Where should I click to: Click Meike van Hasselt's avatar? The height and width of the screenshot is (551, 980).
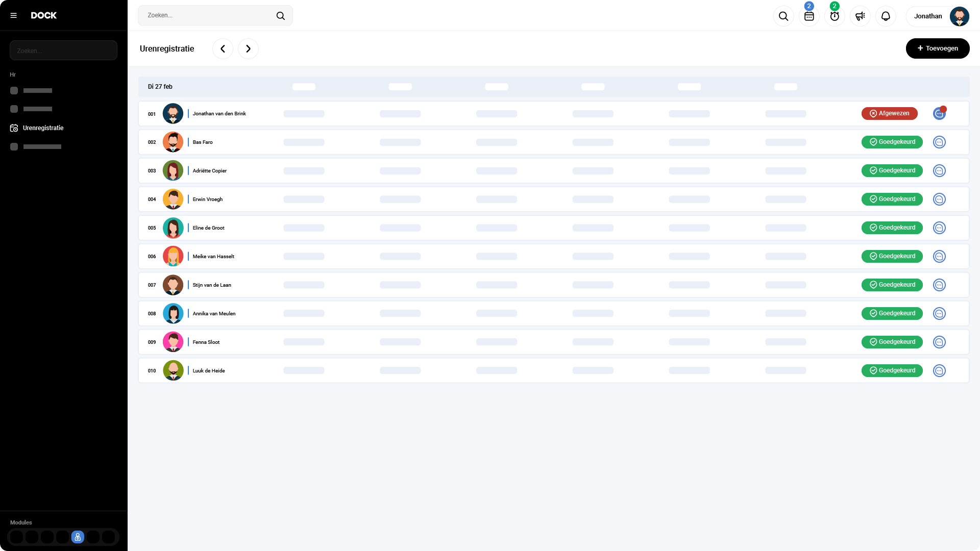pyautogui.click(x=173, y=257)
